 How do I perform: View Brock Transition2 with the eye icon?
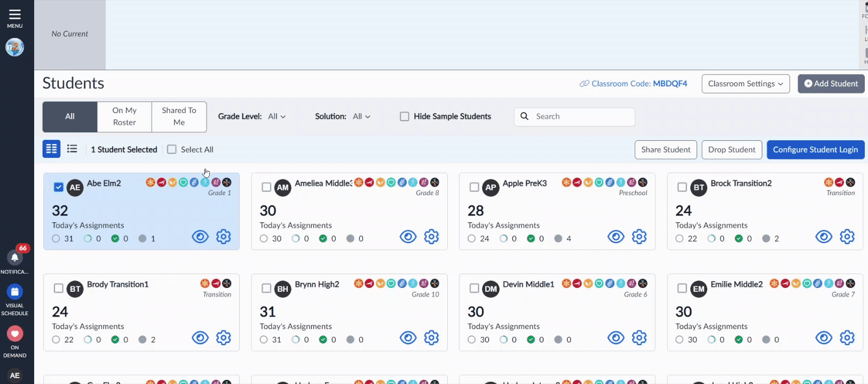824,236
